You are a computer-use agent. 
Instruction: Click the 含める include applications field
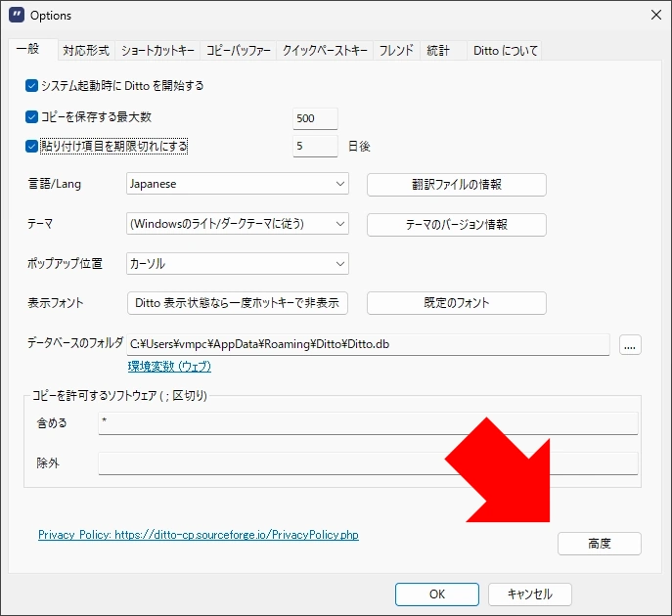coord(368,422)
